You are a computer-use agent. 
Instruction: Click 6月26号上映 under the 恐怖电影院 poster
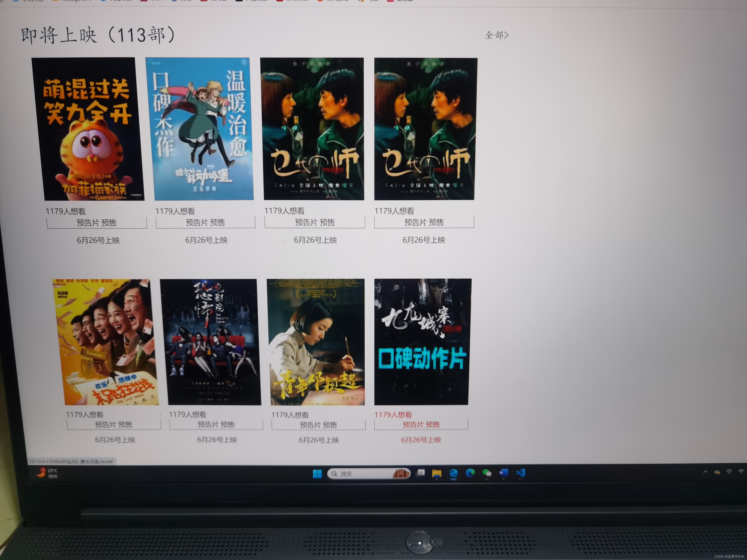click(x=217, y=440)
